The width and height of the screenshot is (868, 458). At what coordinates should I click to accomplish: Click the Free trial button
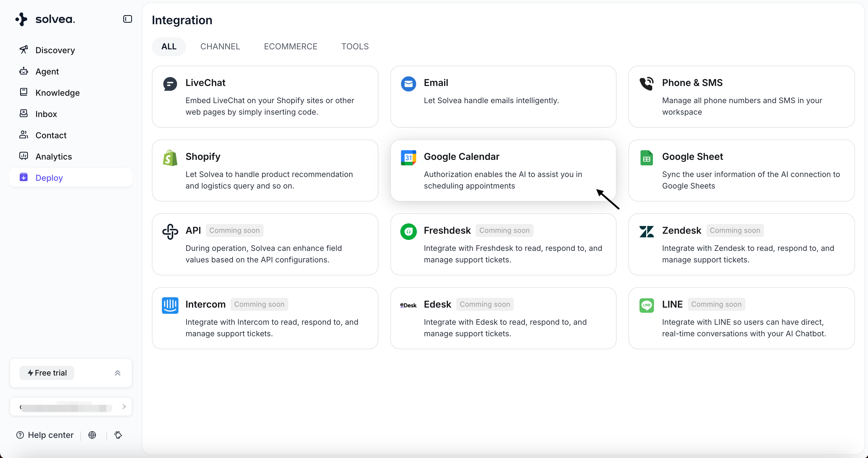click(47, 373)
